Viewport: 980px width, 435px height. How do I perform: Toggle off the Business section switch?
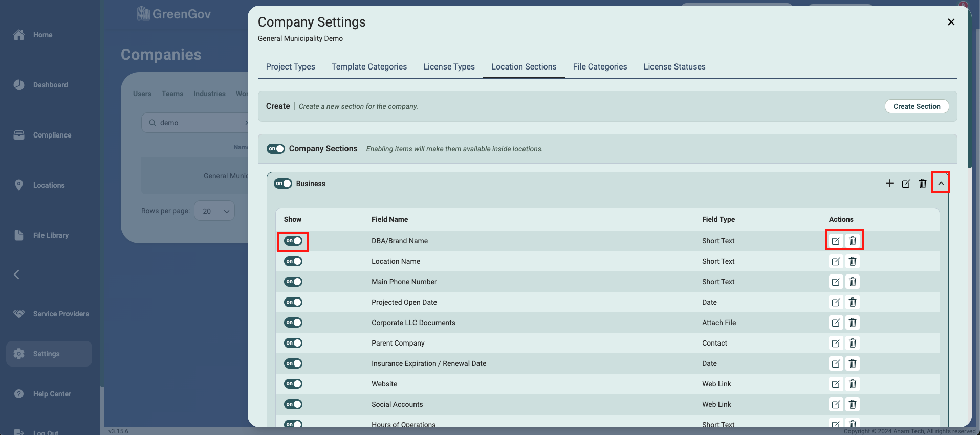coord(283,184)
